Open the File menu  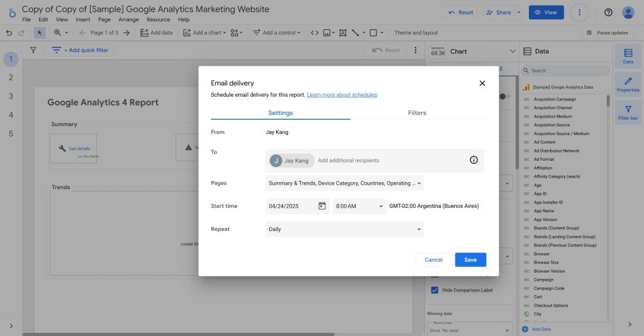(x=26, y=19)
